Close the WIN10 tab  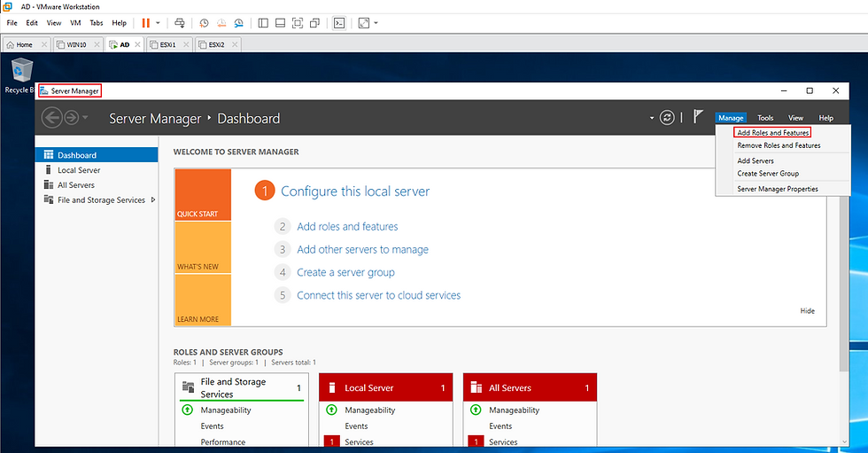point(97,45)
